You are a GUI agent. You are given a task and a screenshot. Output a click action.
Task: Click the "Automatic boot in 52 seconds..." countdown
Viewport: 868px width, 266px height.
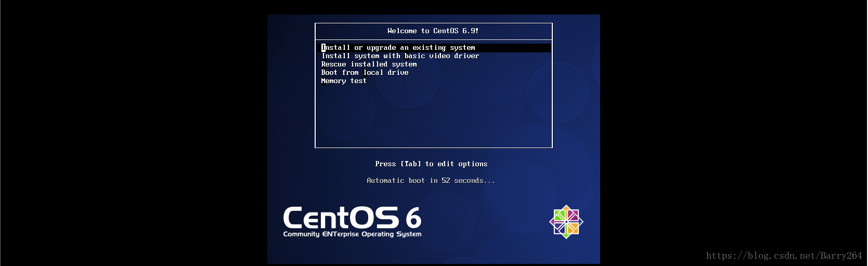(x=431, y=181)
